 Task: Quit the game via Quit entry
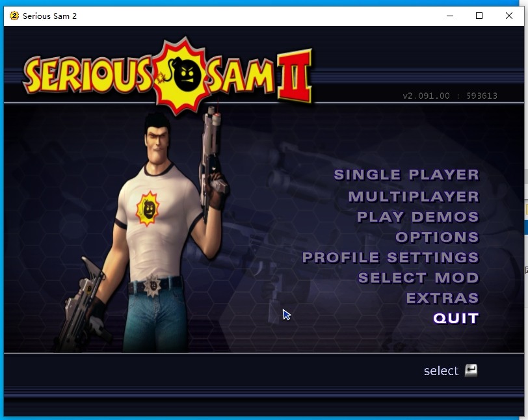pos(456,319)
